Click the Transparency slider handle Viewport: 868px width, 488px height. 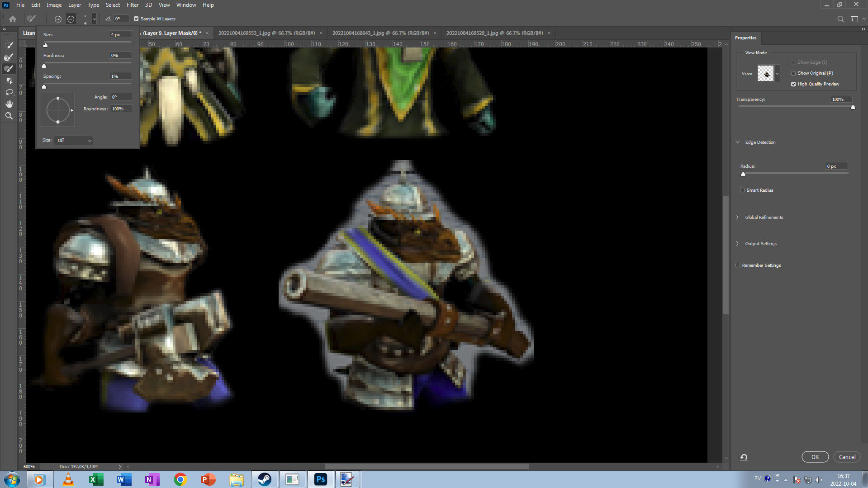pyautogui.click(x=853, y=107)
